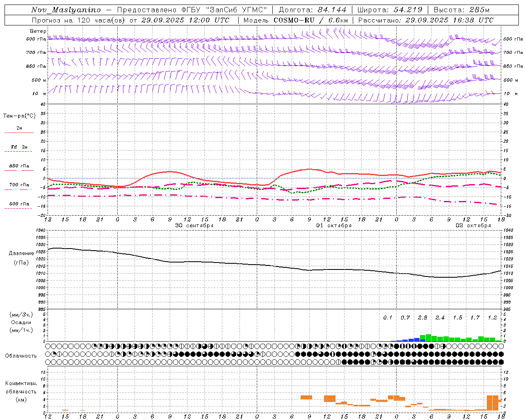Screen dimensions: 525x420
Task: Select the 3-hour precipitation value 2.8
Action: (422, 317)
